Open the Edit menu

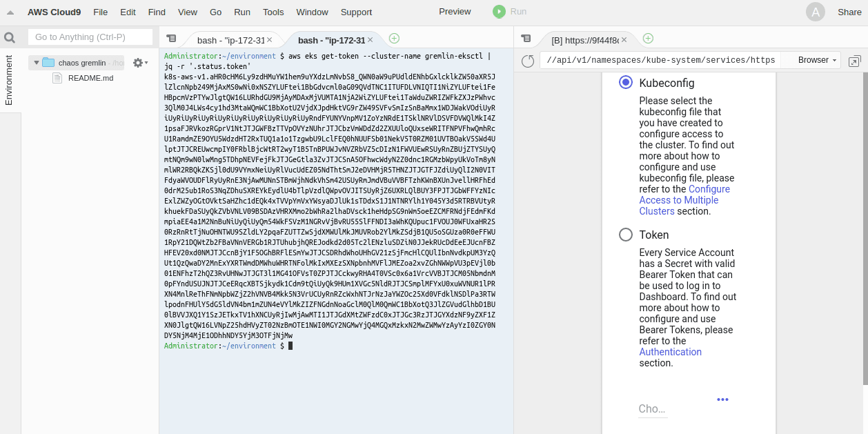128,12
